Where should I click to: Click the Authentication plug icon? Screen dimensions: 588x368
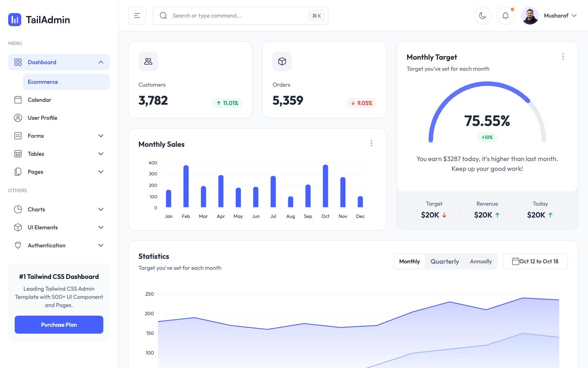[x=18, y=245]
